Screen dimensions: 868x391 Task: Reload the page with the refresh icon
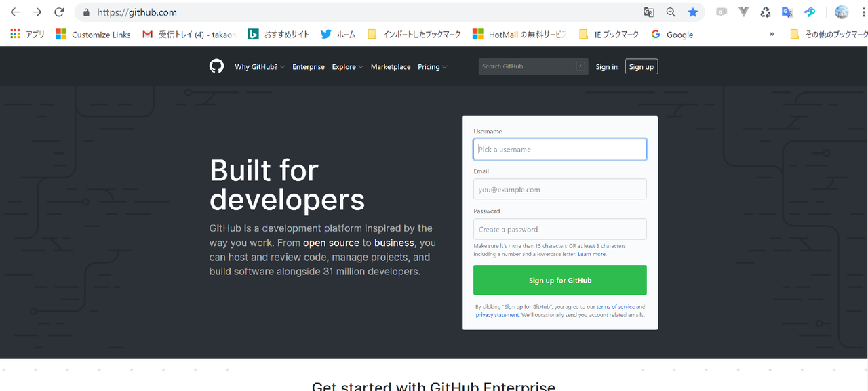click(x=59, y=12)
